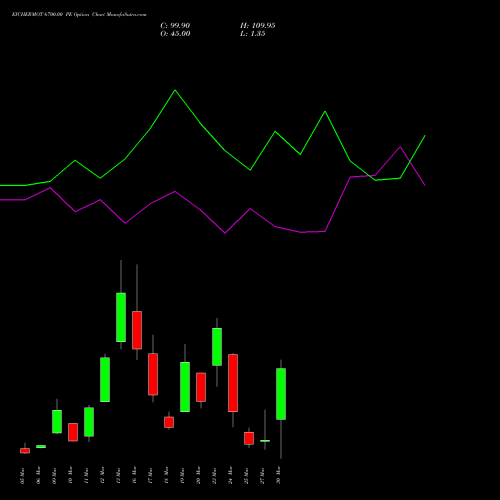Click the 27 Mar date label
The height and width of the screenshot is (500, 500).
pos(262,475)
